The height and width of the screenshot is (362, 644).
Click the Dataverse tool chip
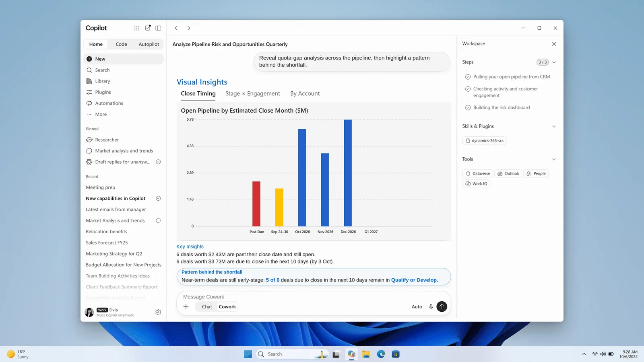coord(478,174)
